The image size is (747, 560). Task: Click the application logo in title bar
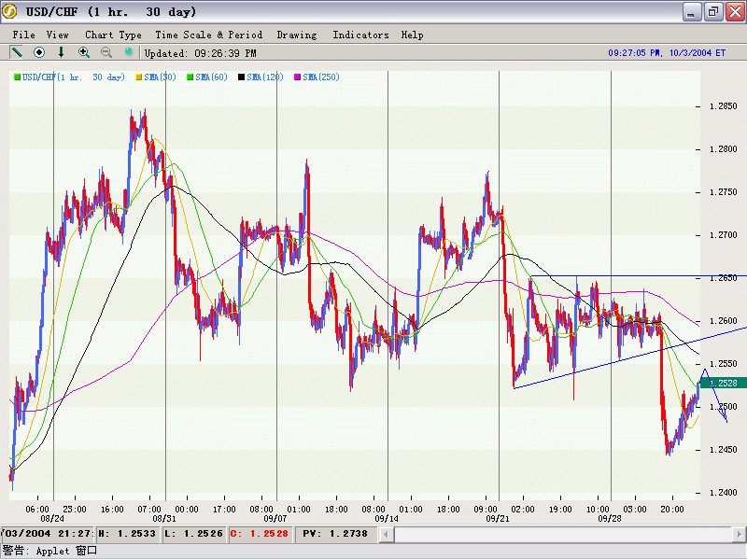(x=10, y=11)
